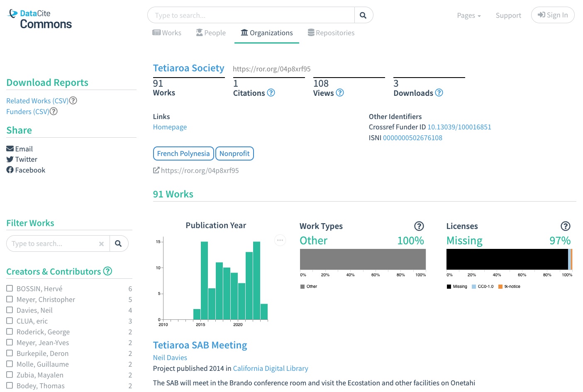
Task: Click the Downloads help question icon
Action: coord(439,93)
